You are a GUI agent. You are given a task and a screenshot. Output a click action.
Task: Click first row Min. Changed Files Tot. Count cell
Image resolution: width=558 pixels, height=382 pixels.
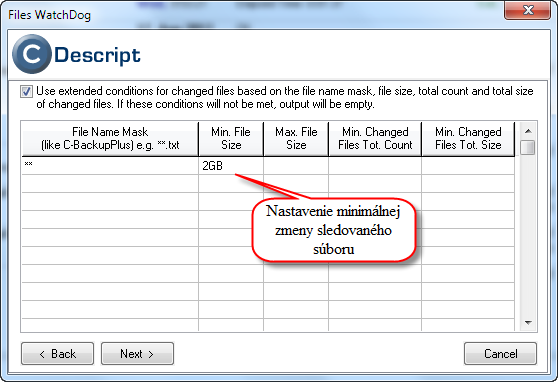click(x=375, y=166)
